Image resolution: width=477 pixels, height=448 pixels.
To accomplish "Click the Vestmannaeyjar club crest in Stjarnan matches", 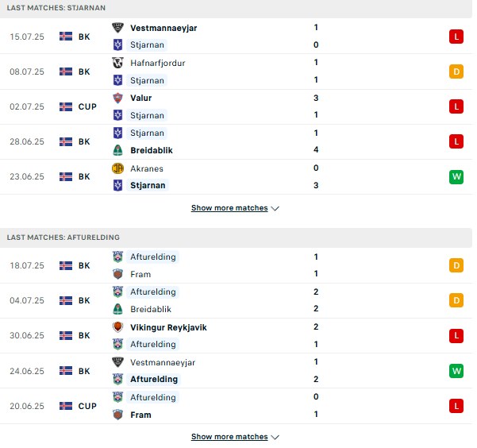I will pos(117,28).
